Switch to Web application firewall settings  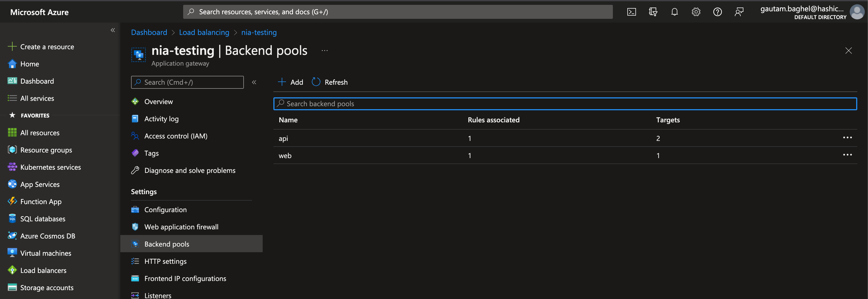[x=181, y=227]
